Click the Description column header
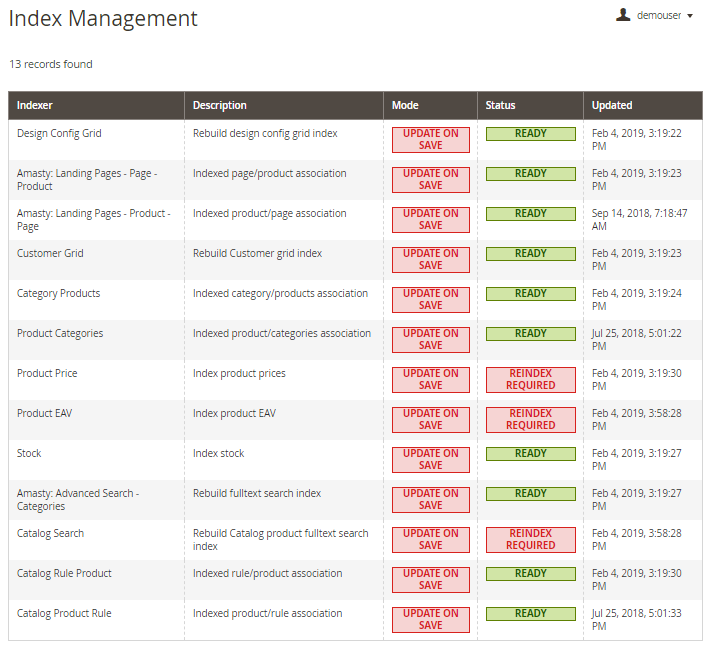The height and width of the screenshot is (649, 712). tap(220, 105)
